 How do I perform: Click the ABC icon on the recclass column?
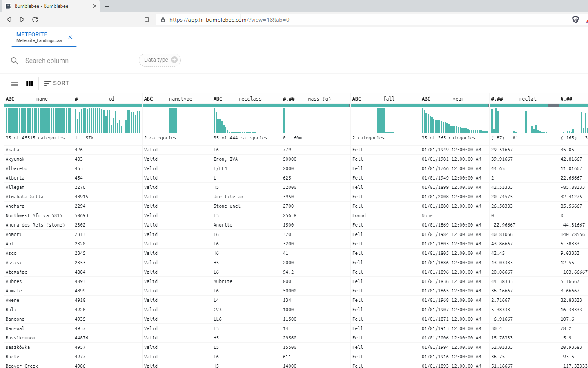(x=218, y=99)
